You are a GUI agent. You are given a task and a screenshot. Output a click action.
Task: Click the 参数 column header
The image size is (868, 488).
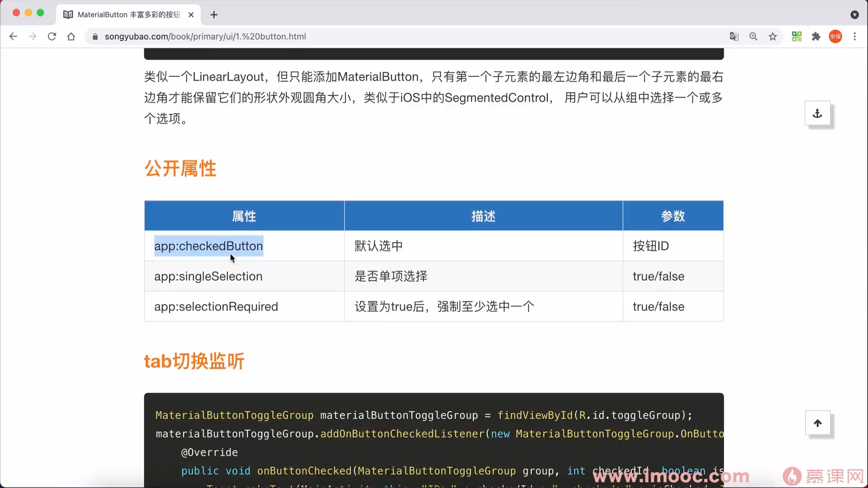coord(673,216)
